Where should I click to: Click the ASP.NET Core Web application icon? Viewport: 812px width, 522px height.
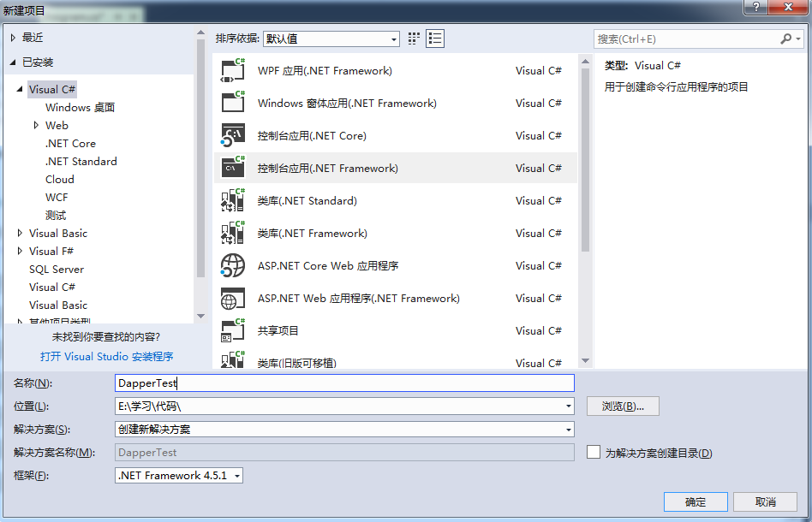point(232,265)
